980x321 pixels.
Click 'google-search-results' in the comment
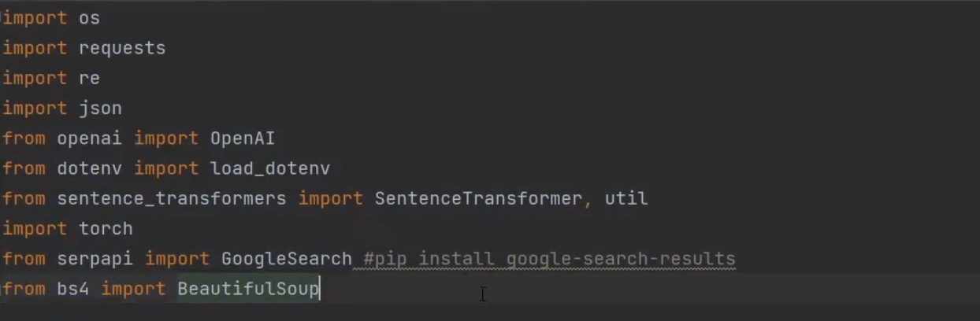coord(621,259)
